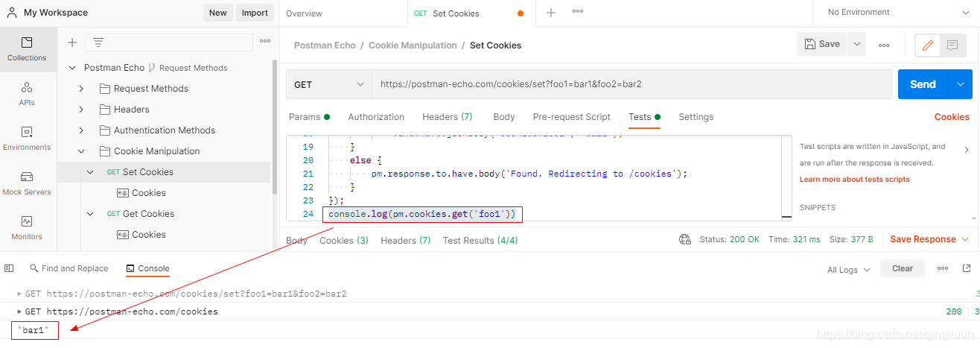Expand the Authentication Methods folder
The image size is (980, 348).
pyautogui.click(x=82, y=130)
